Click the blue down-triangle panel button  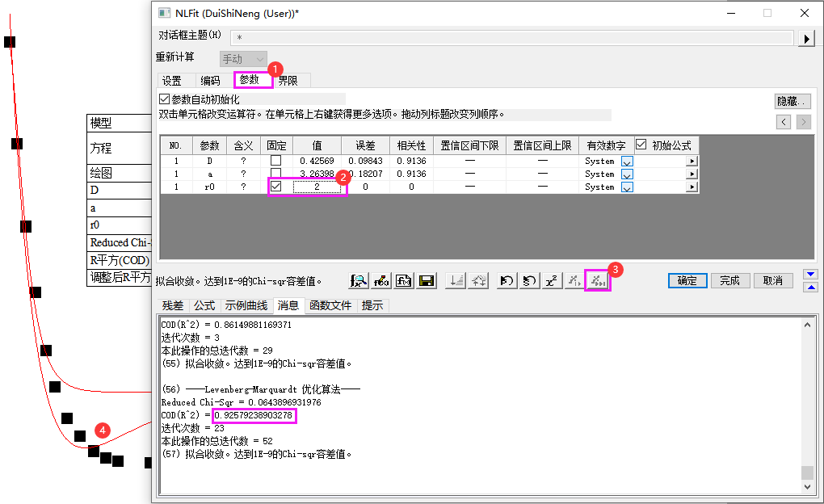pos(811,275)
